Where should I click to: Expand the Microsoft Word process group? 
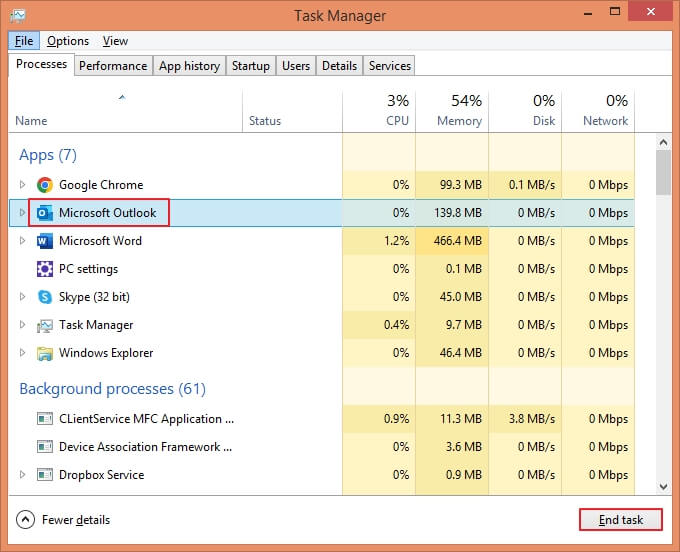pyautogui.click(x=22, y=241)
